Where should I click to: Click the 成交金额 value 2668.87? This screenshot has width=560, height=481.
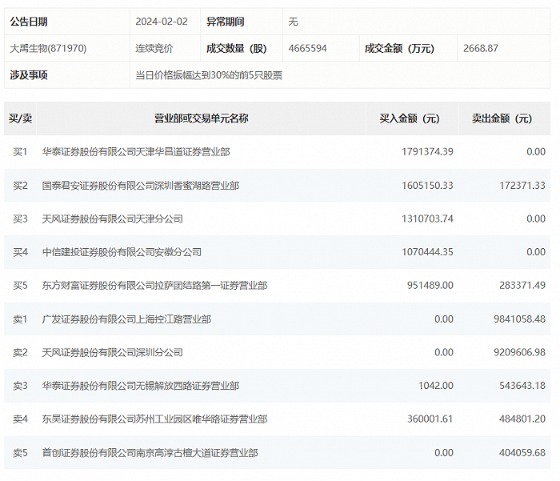481,48
